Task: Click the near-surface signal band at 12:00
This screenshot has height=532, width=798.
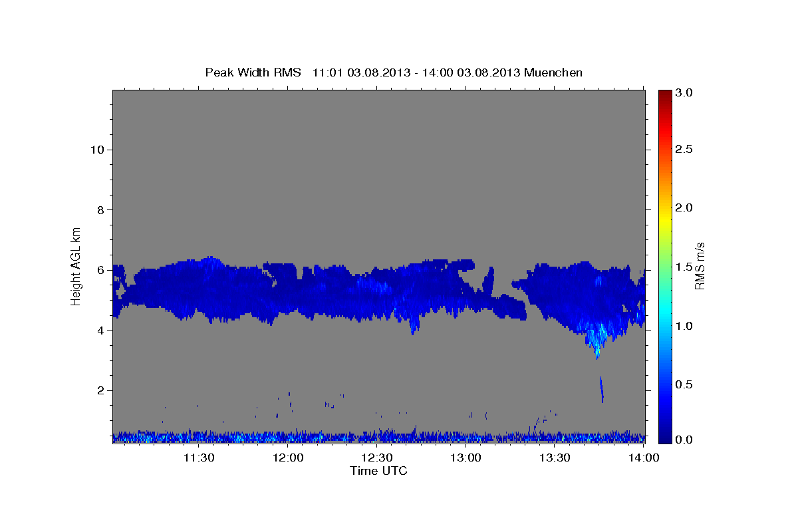Action: [288, 437]
